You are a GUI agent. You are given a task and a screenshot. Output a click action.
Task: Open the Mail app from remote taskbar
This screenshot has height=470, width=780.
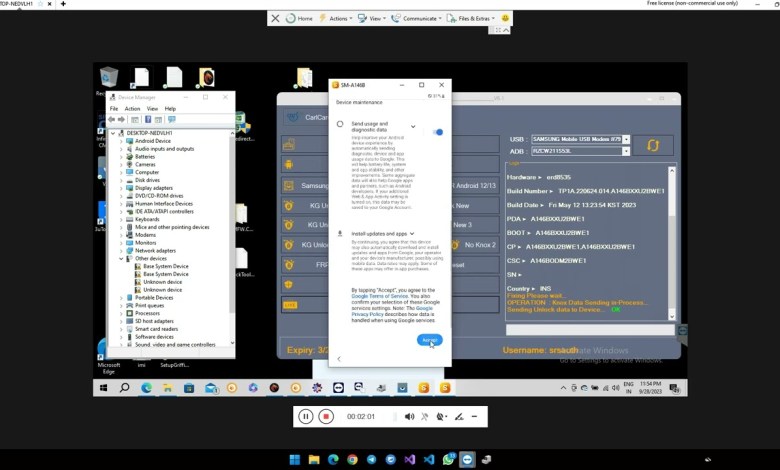coord(211,388)
